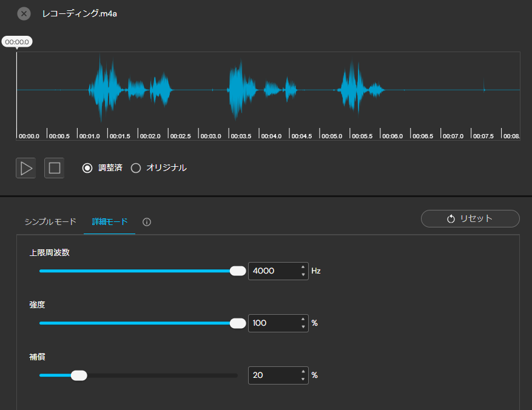
Task: Open the 詳細モード tab
Action: (x=110, y=222)
